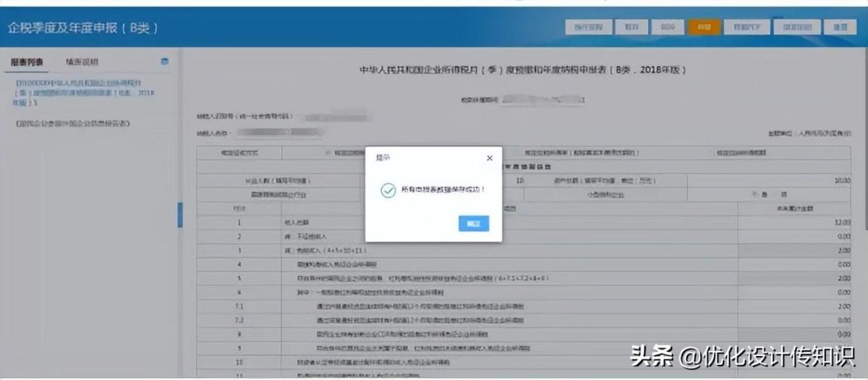Open the 填表说明 tab in sidebar
868x380 pixels.
coord(82,62)
